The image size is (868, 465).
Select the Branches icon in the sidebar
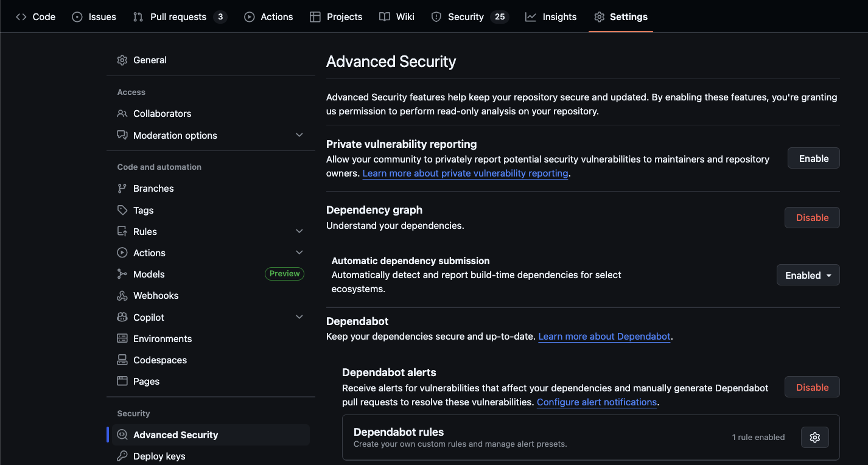pyautogui.click(x=122, y=188)
